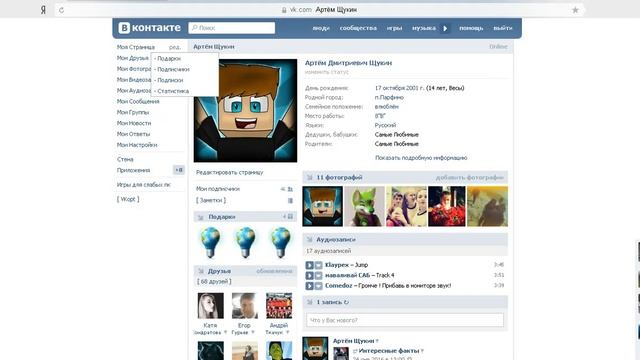
Task: Click the Yandex browser logo icon
Action: (43, 10)
